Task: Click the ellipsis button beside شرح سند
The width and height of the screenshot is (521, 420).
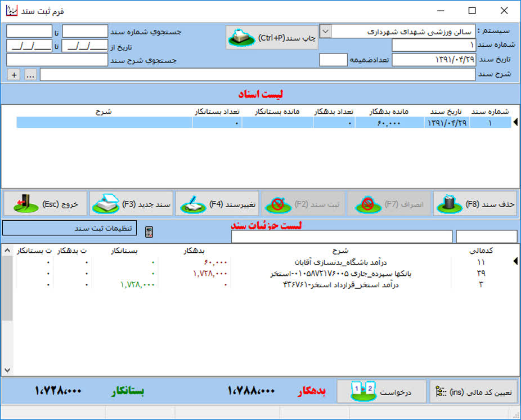Action: pyautogui.click(x=30, y=75)
